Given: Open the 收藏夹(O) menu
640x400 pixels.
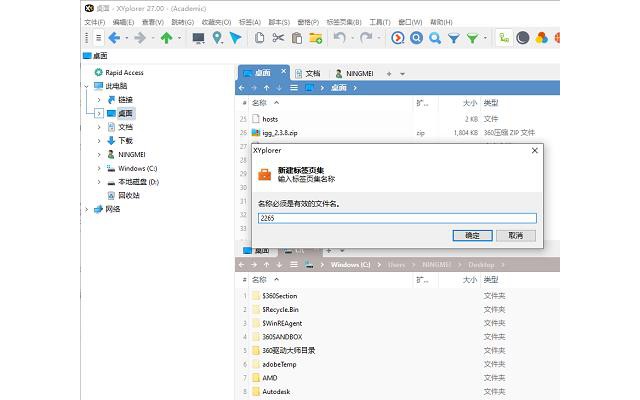Looking at the screenshot, I should point(216,22).
